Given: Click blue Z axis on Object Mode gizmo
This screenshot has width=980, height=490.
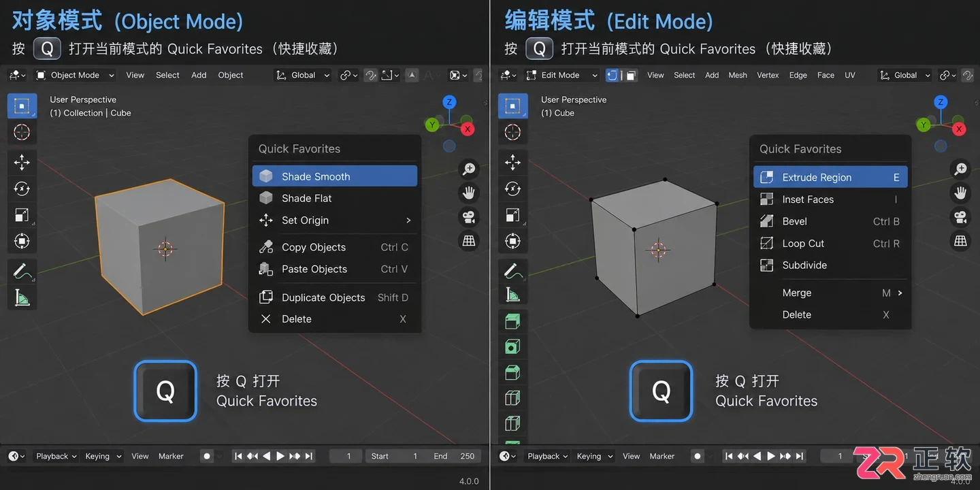Looking at the screenshot, I should point(449,102).
